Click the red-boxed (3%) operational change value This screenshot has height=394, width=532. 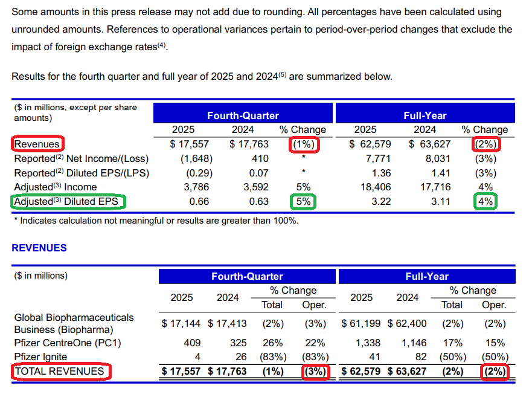tap(314, 371)
